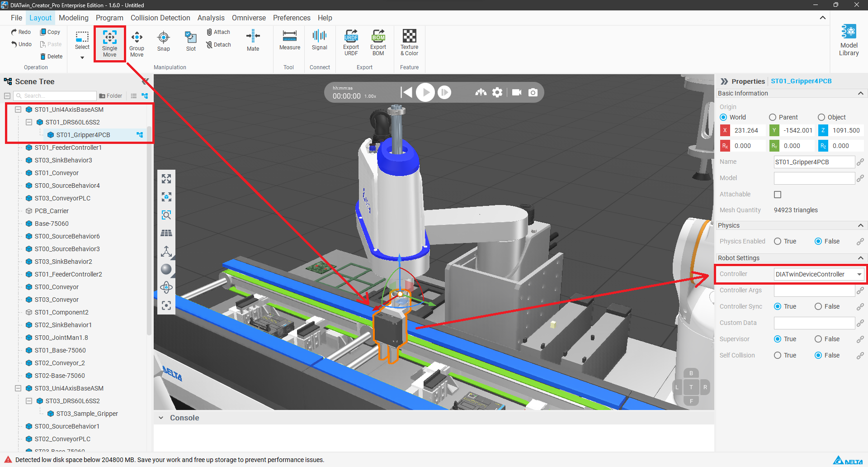Open the Analysis tab
The image size is (868, 467).
click(211, 18)
